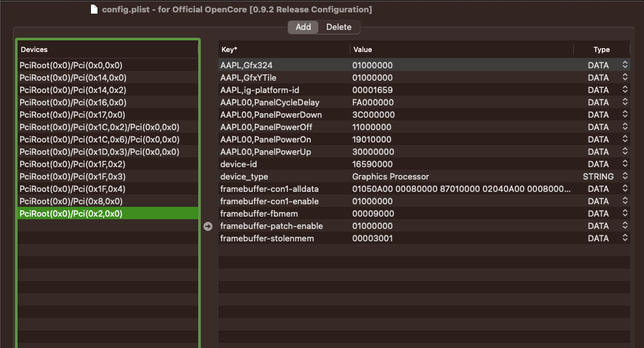Click the Delete button
This screenshot has height=348, width=644.
[339, 27]
